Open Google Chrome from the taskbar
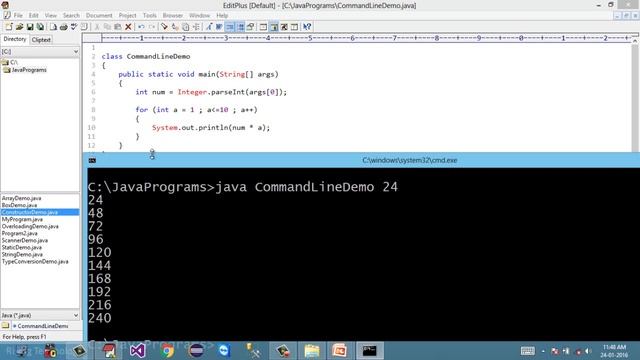 (x=167, y=351)
